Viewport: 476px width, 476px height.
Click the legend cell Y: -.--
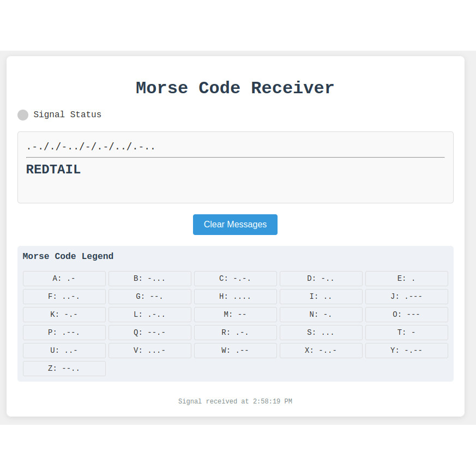click(407, 351)
